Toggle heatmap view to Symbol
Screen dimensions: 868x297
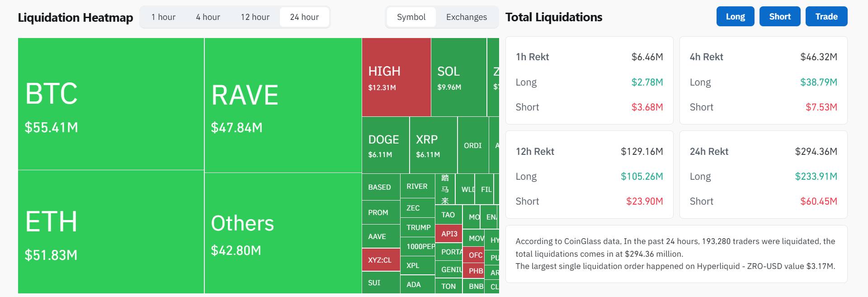click(x=411, y=17)
